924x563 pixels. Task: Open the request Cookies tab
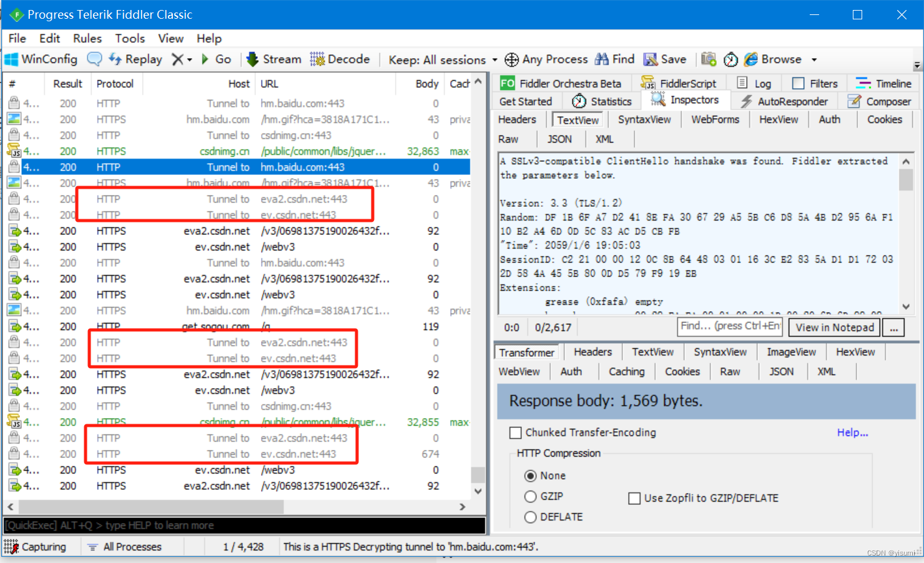(885, 119)
